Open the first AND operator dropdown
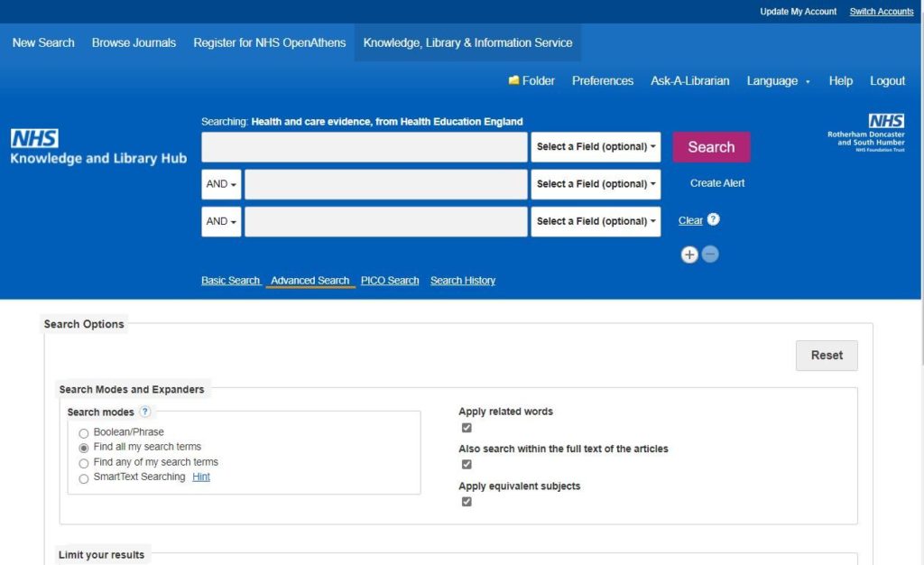The image size is (924, 565). [220, 183]
